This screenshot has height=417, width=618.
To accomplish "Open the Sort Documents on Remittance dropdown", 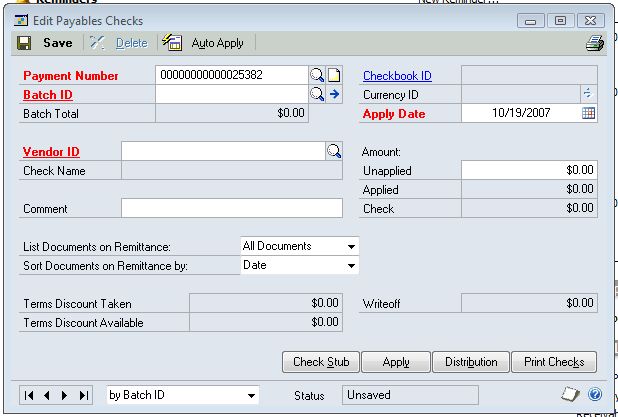I will tap(351, 266).
